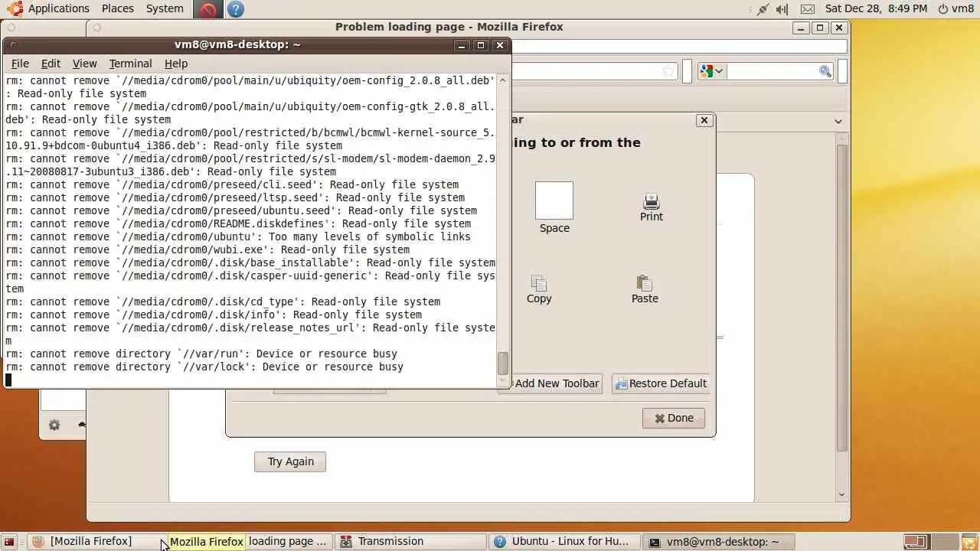The width and height of the screenshot is (980, 551).
Task: Click the network connection tray icon
Action: [762, 9]
